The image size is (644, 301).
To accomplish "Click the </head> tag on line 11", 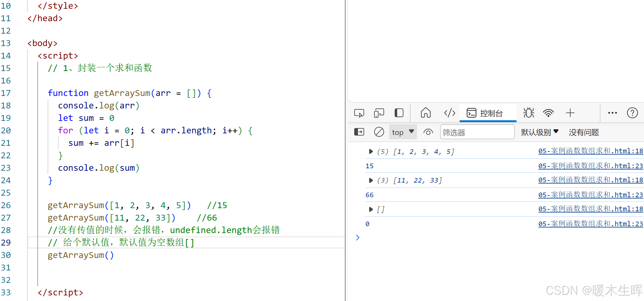I will [x=45, y=18].
